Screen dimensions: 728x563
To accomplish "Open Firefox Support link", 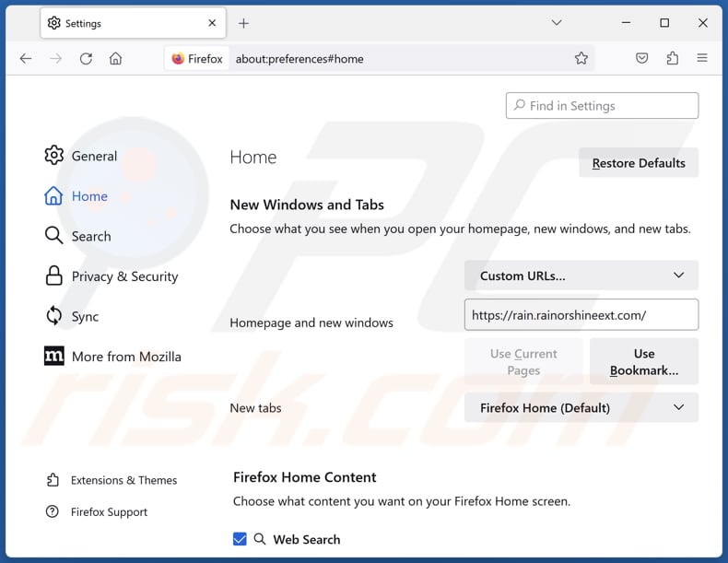I will pos(97,512).
